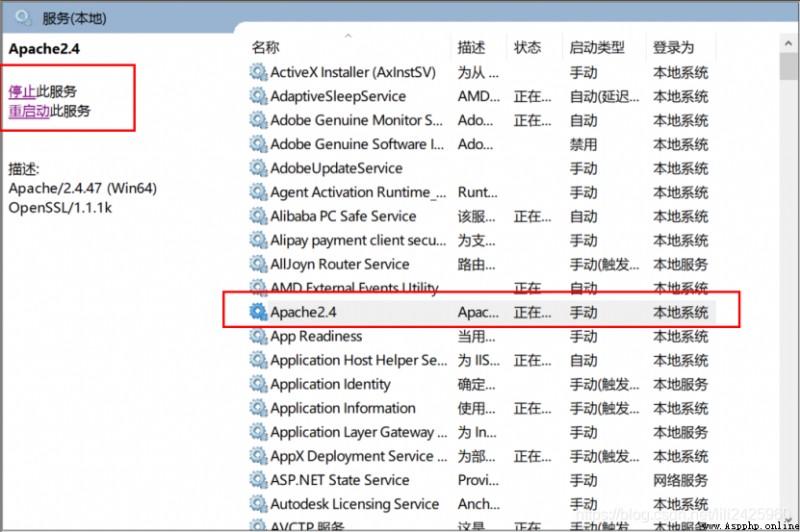Select the Adobe Genuine Monitor service icon
Screen dimensions: 800x532
click(258, 120)
